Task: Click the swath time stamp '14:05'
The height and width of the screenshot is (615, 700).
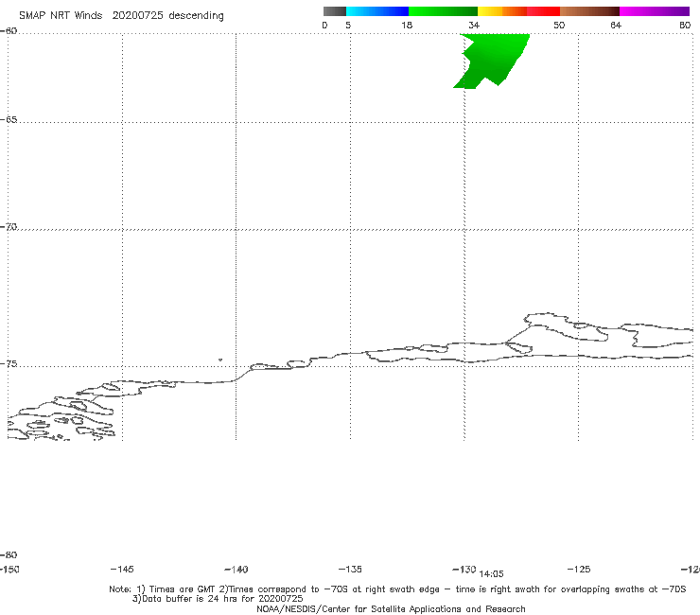Action: pos(491,574)
